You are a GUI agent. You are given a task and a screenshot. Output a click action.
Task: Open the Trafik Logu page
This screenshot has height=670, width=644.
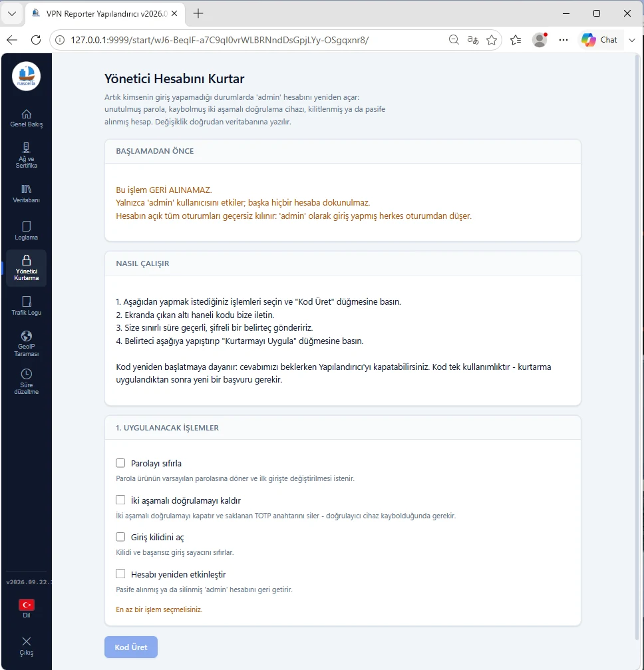click(x=26, y=306)
